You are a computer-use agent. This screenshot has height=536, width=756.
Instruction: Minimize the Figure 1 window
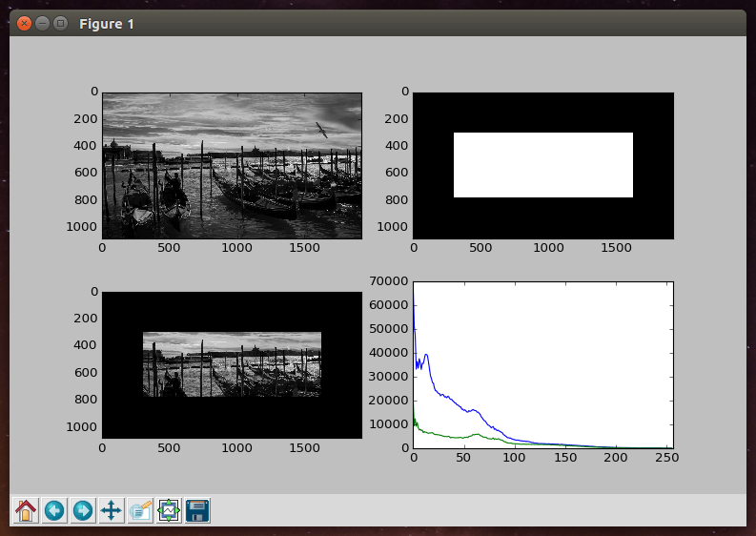(x=42, y=23)
